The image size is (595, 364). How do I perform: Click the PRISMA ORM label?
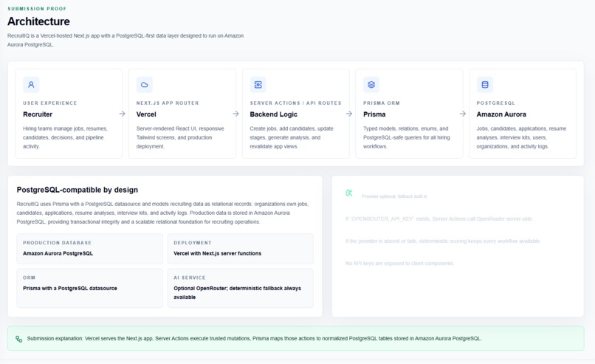tap(382, 103)
